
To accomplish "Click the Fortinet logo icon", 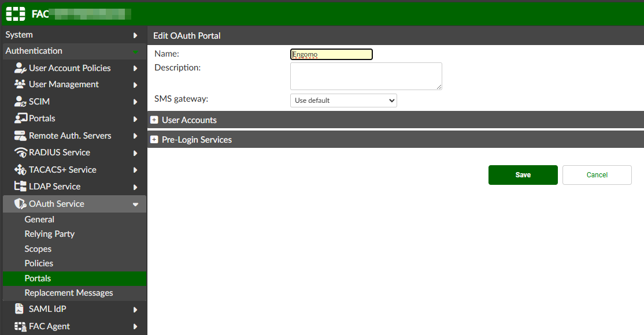I will click(x=16, y=13).
